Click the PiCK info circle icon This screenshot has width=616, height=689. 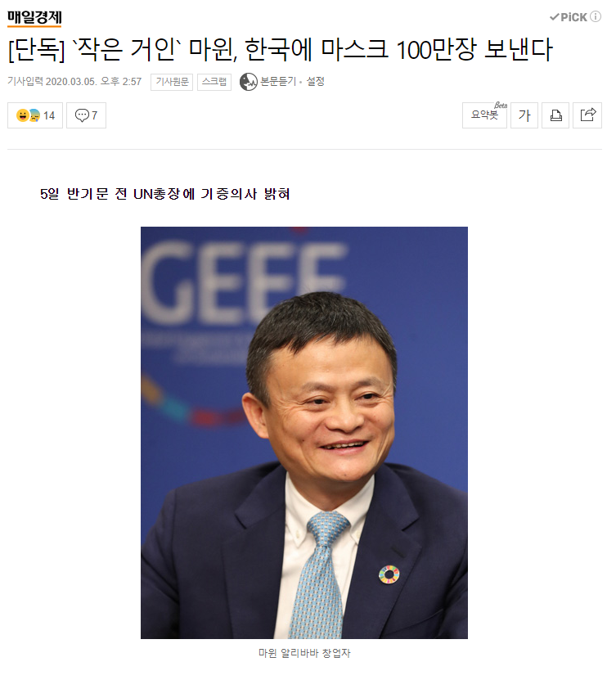(596, 16)
